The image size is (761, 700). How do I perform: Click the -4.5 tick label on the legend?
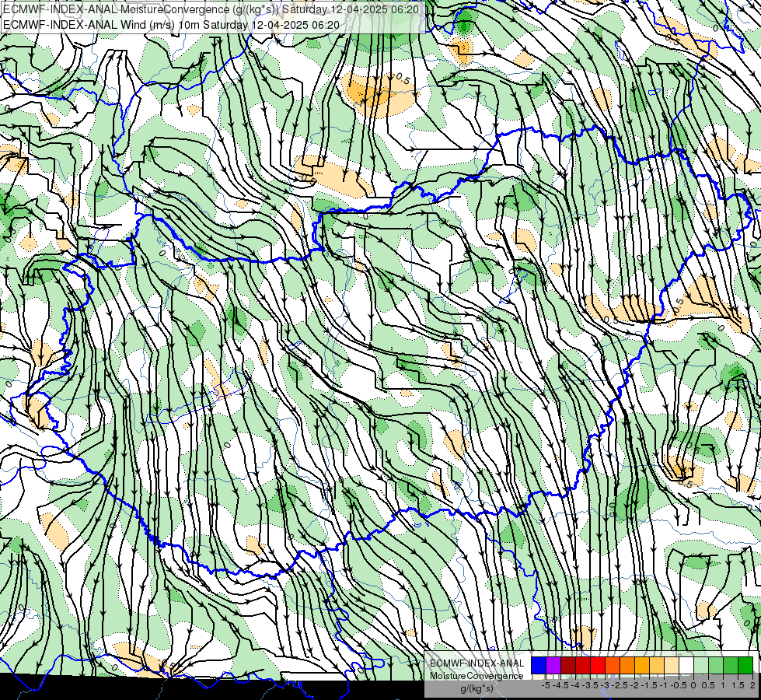pos(560,685)
